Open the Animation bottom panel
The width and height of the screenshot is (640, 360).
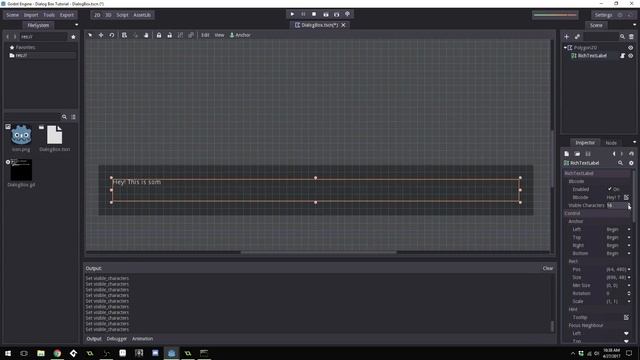click(142, 339)
